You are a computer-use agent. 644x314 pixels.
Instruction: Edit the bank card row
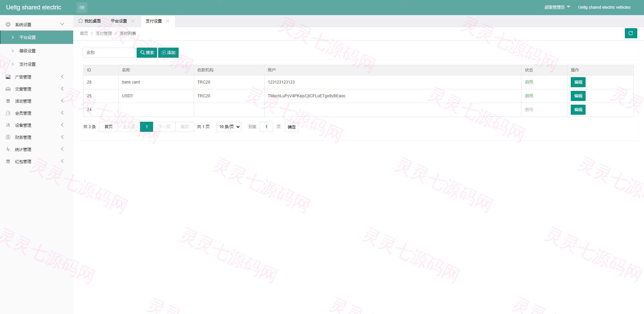pos(578,82)
